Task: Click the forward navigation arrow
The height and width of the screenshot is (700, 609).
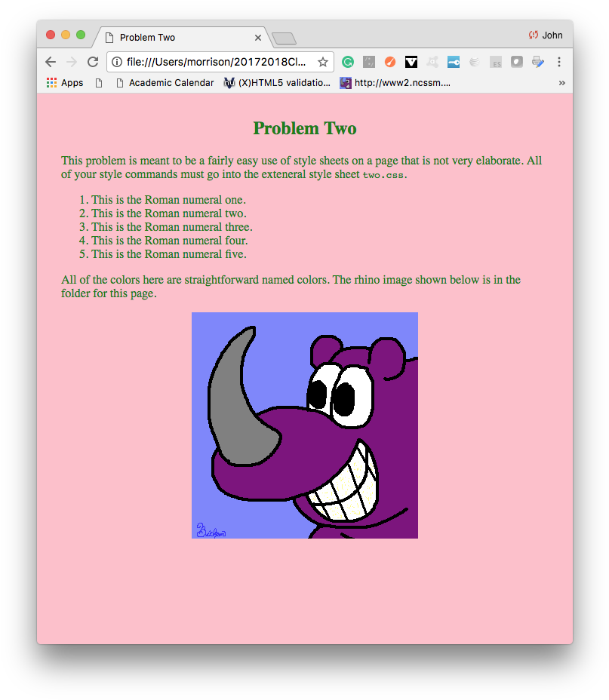Action: [x=72, y=62]
